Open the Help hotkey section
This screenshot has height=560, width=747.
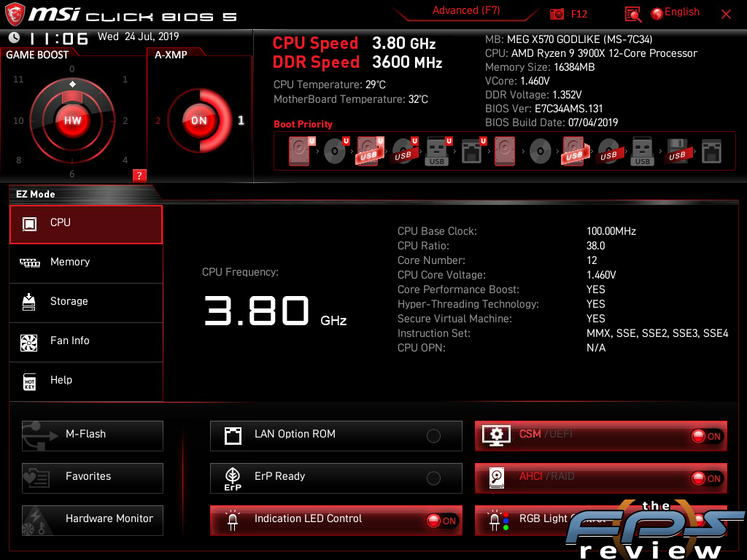86,381
